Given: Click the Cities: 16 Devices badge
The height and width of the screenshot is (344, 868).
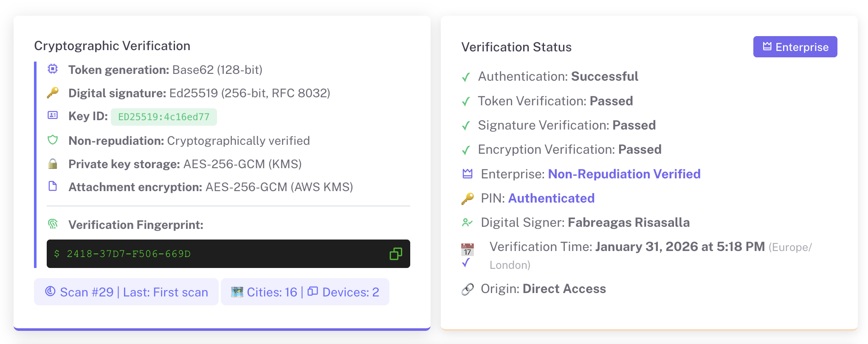Looking at the screenshot, I should click(304, 292).
